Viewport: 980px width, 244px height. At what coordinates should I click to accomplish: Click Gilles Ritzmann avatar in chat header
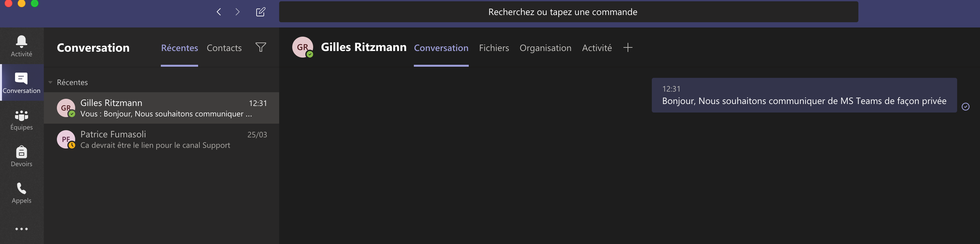[x=302, y=47]
